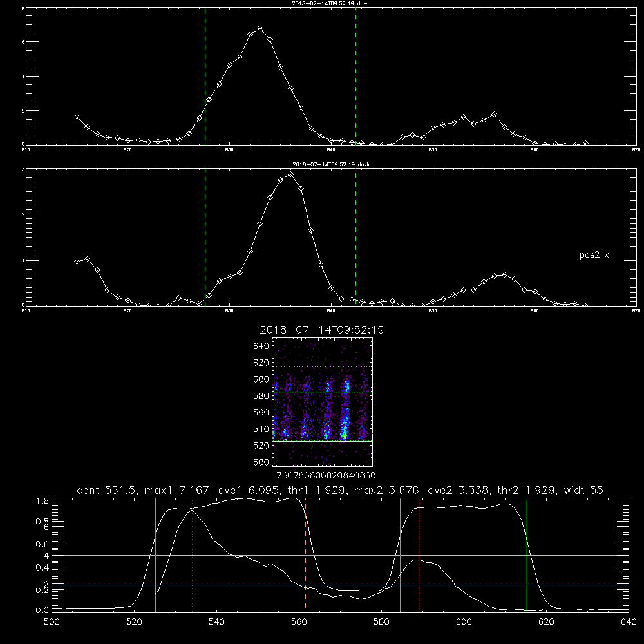
Task: Select the 'ave1 6.095' value
Action: click(x=249, y=490)
